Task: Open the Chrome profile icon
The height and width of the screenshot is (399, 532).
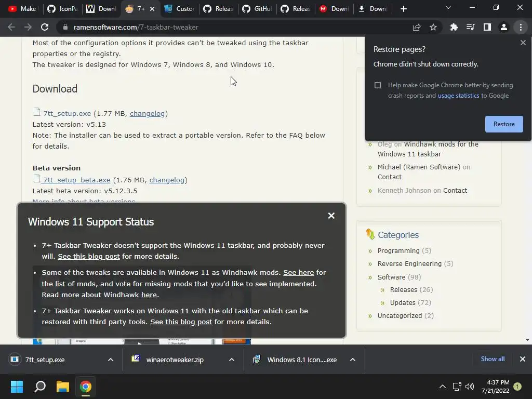Action: (504, 27)
